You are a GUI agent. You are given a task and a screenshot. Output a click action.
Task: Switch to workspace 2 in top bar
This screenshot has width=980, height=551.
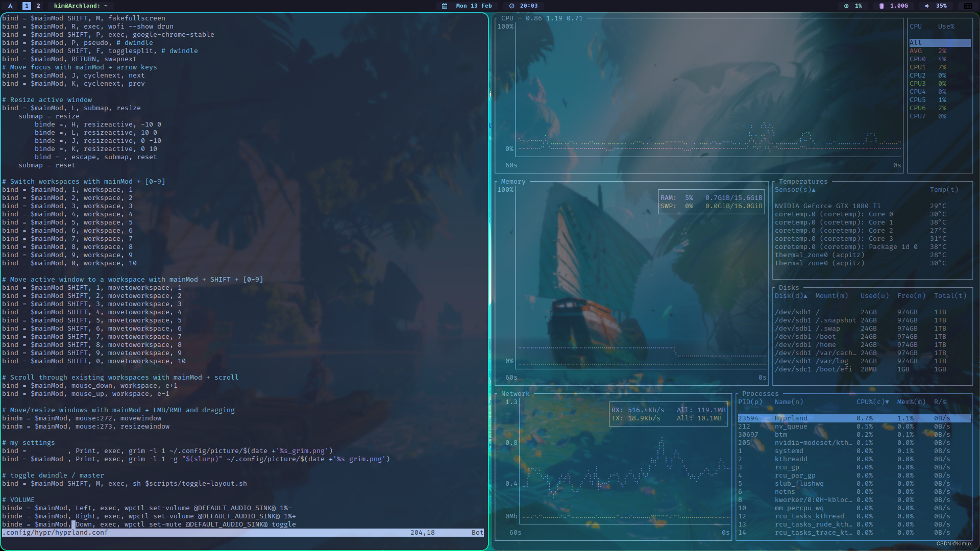point(38,6)
